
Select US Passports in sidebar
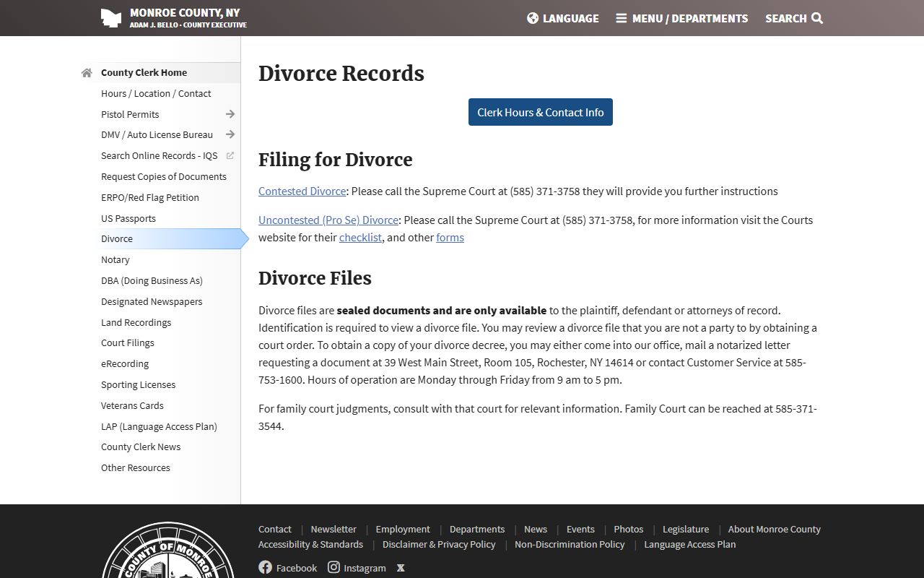click(x=128, y=218)
